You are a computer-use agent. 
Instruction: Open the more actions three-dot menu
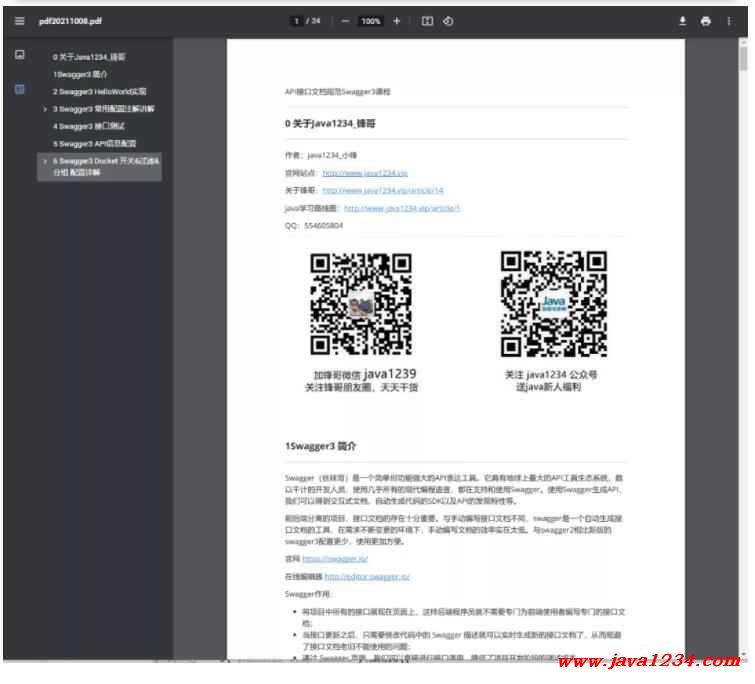pyautogui.click(x=729, y=21)
